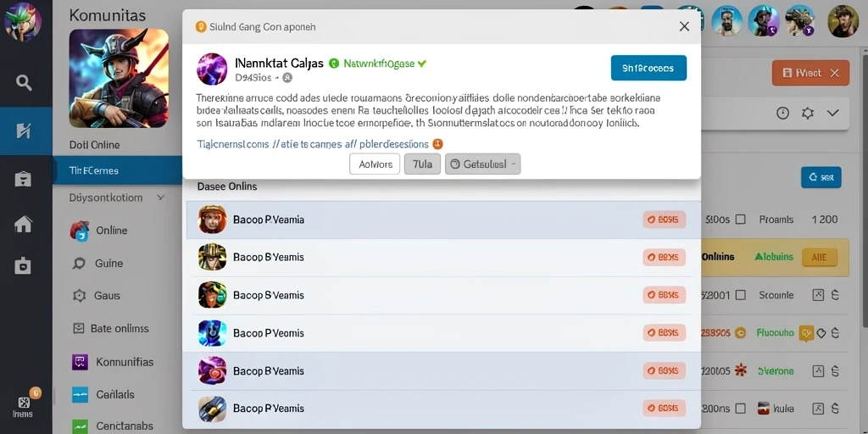The height and width of the screenshot is (434, 868).
Task: Select the TiltECemes sidebar tab
Action: [x=118, y=170]
